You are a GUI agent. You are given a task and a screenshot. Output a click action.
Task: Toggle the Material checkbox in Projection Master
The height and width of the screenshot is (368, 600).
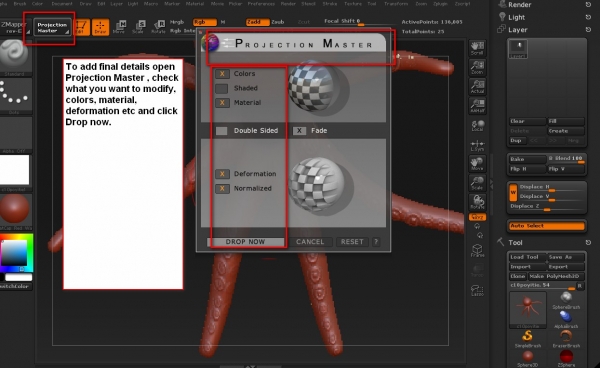(222, 103)
